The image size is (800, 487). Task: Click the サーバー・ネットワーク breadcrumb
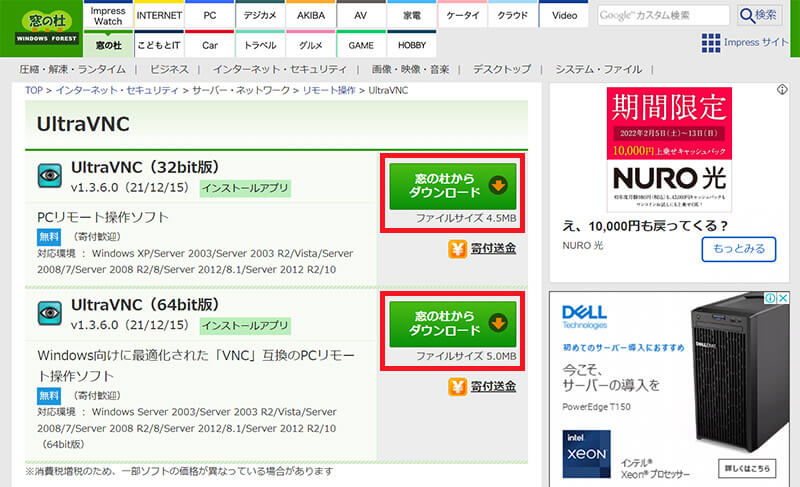(241, 90)
